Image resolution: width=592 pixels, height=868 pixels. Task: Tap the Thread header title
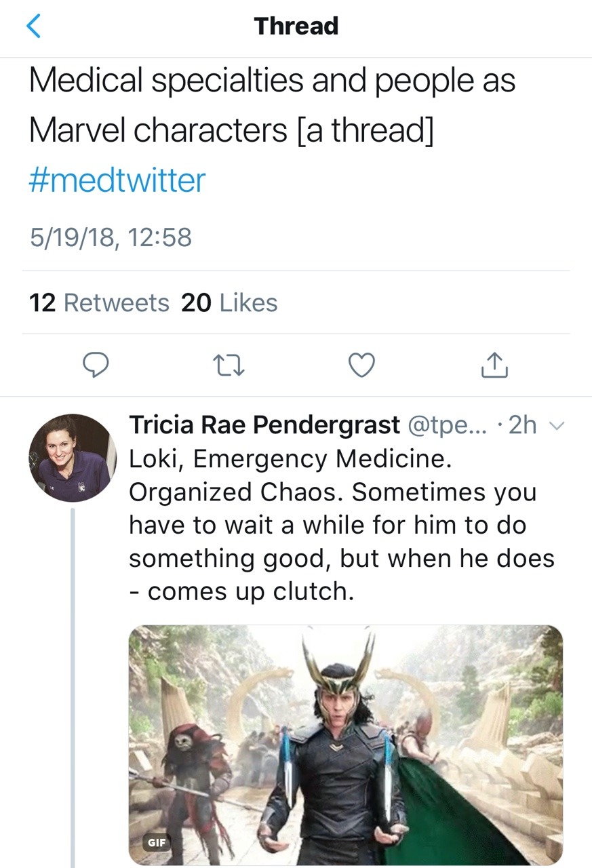point(296,26)
